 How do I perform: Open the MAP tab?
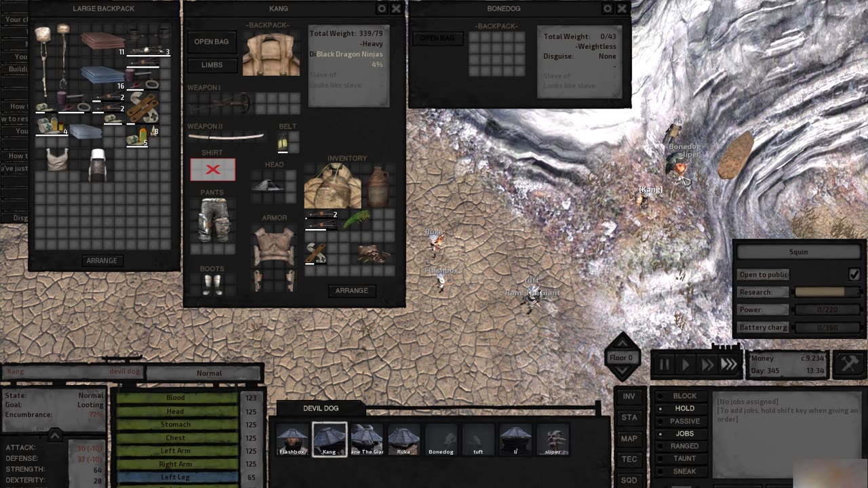629,439
